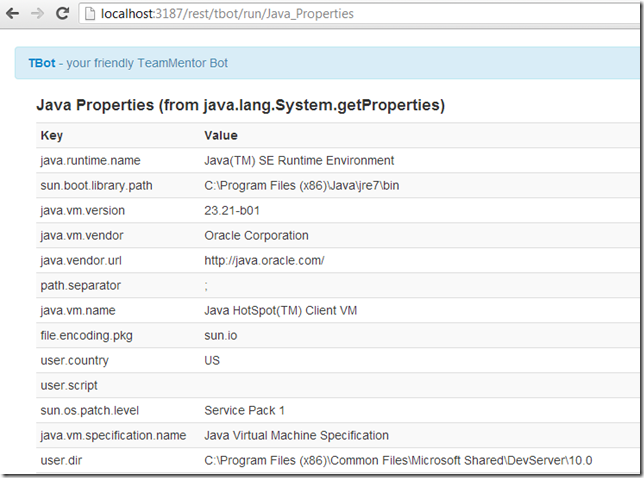Click the page icon in the address bar
Screen dimensions: 644x478
point(89,14)
